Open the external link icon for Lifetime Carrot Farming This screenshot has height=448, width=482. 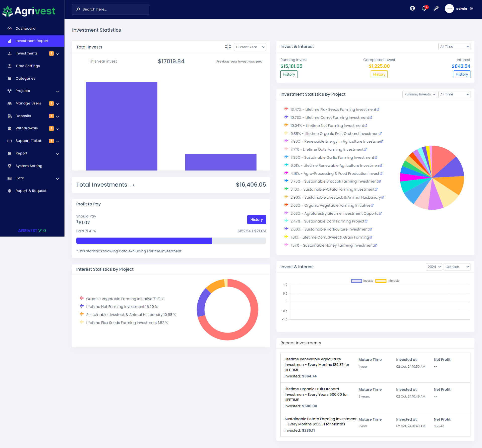371,118
